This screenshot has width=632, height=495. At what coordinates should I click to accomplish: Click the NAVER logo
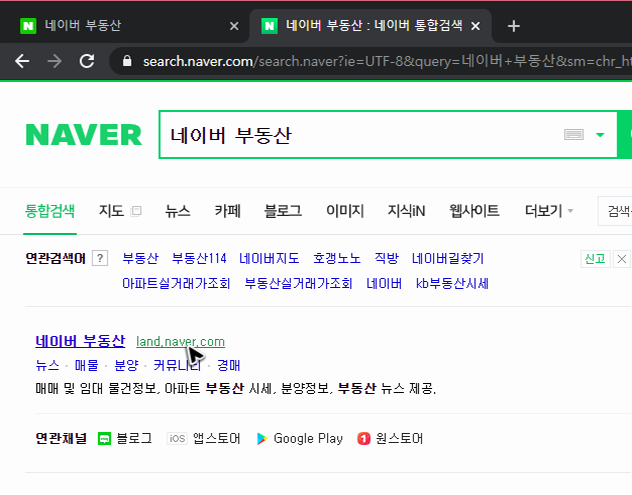coord(84,135)
